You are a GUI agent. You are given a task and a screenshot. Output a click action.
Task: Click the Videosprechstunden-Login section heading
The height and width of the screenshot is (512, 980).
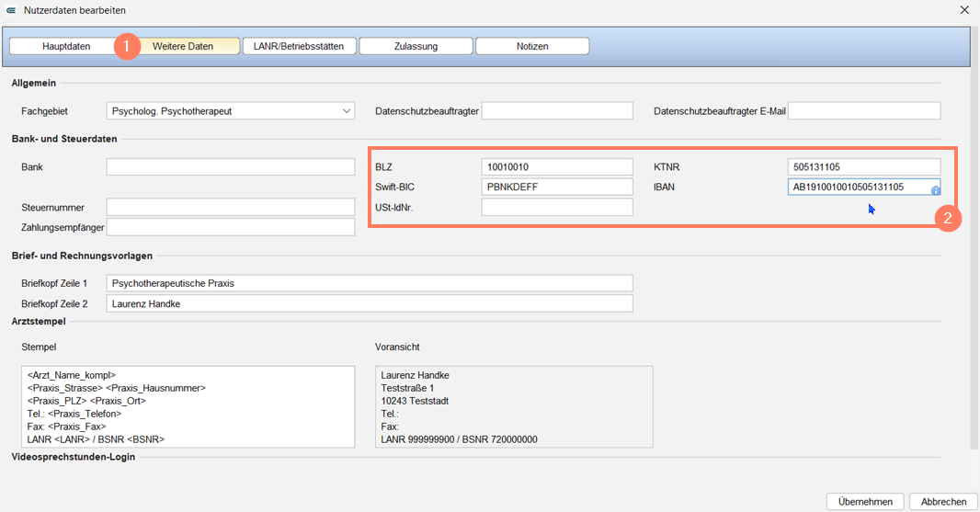(x=74, y=457)
